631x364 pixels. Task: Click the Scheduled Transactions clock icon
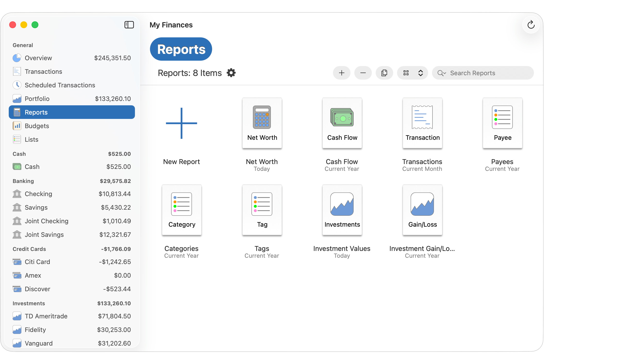point(17,85)
